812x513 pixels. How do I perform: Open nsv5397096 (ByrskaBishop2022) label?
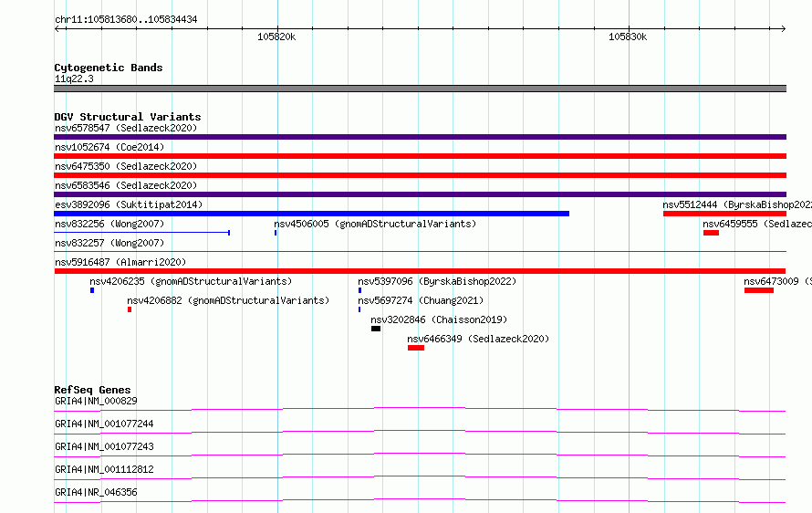click(x=437, y=281)
